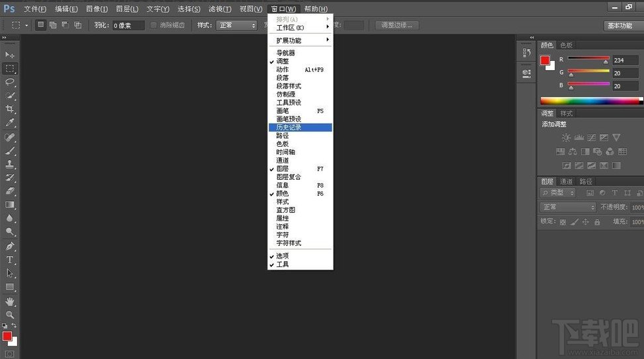Select the Rectangular Marquee tool in toolbox
This screenshot has height=359, width=644.
(10, 69)
